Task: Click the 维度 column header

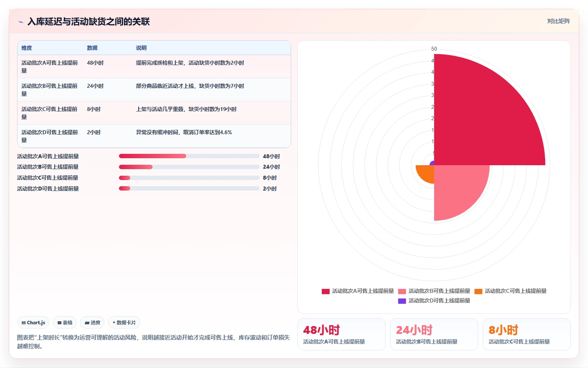Action: tap(27, 48)
